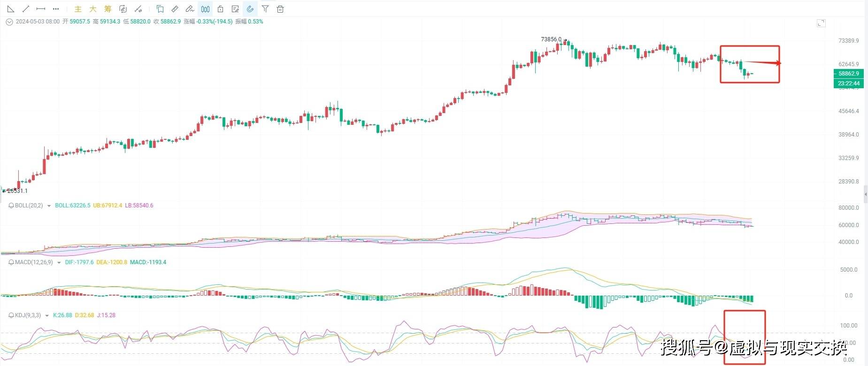868x366 pixels.
Task: Open MACD(12,26,9) indicator dropdown arrow
Action: 59,263
